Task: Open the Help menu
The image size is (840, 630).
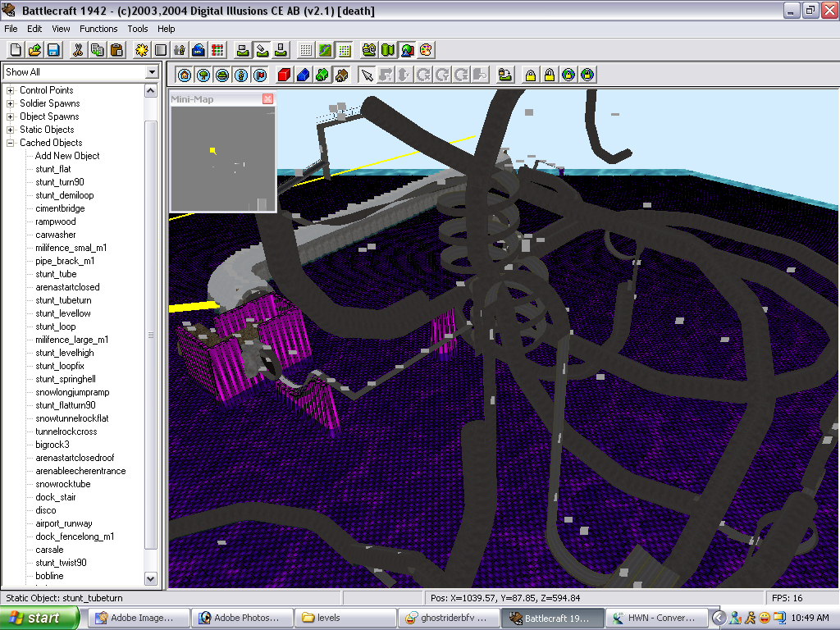Action: point(166,29)
